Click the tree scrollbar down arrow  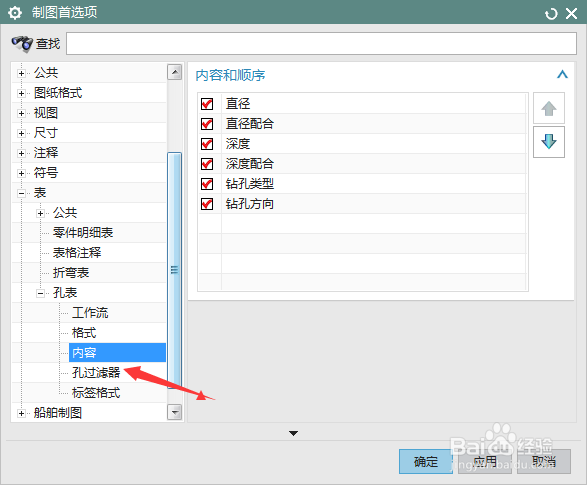(x=174, y=412)
